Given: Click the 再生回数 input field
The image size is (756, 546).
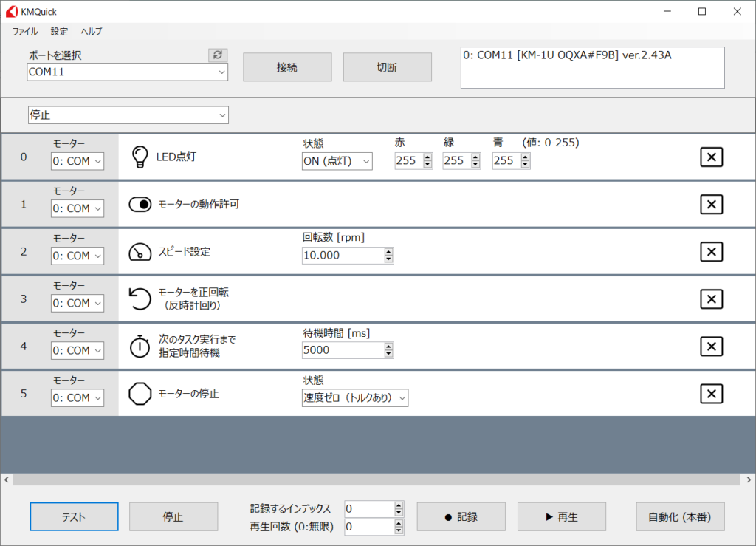Looking at the screenshot, I should click(369, 527).
